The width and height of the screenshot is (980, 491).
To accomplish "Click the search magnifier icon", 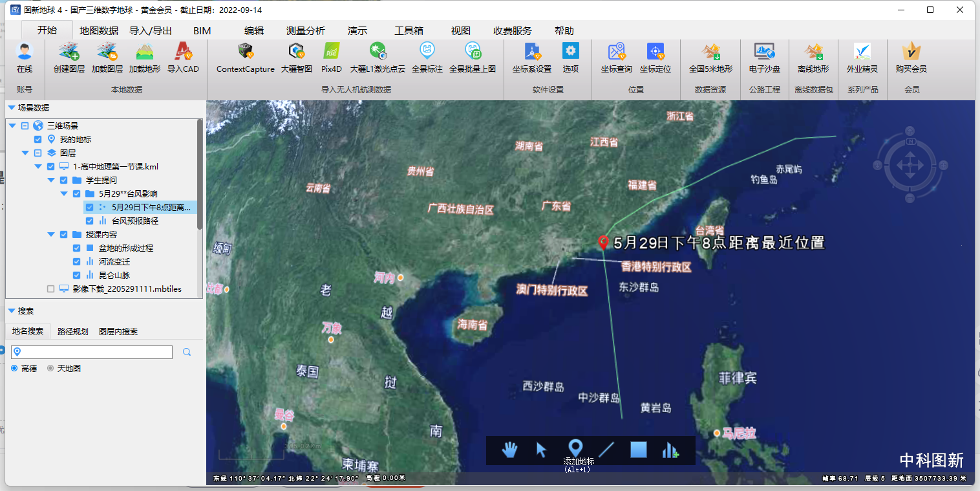I will [x=187, y=352].
